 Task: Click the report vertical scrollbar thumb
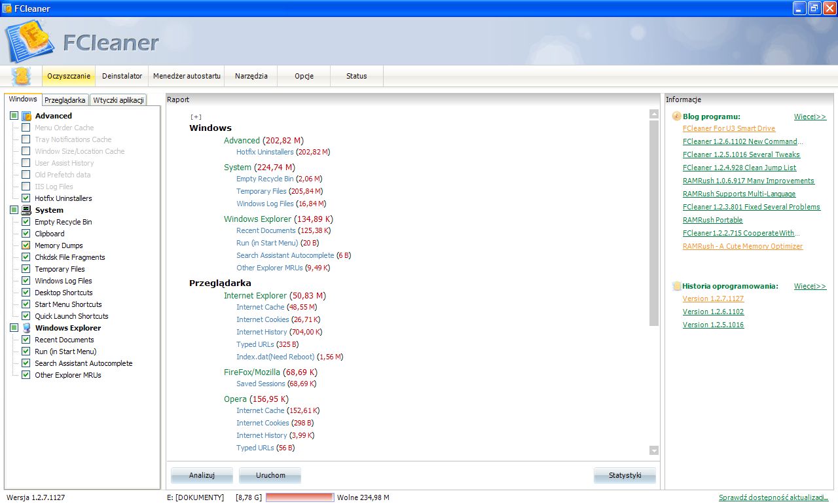(x=653, y=223)
